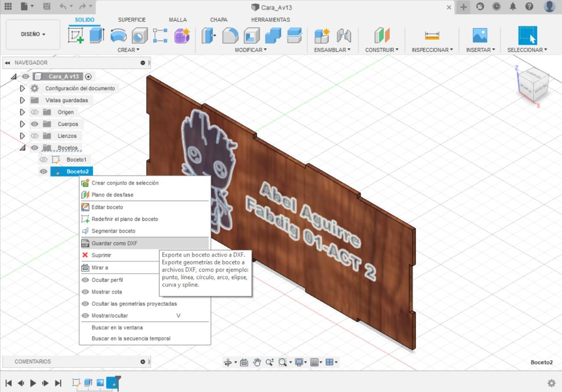Select the Shell tool
This screenshot has height=392, width=562.
point(252,36)
